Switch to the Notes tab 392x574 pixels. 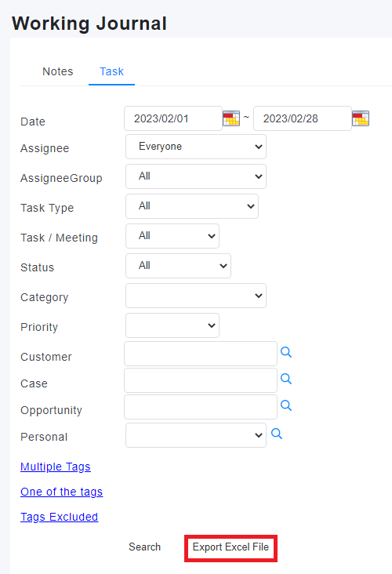coord(58,71)
